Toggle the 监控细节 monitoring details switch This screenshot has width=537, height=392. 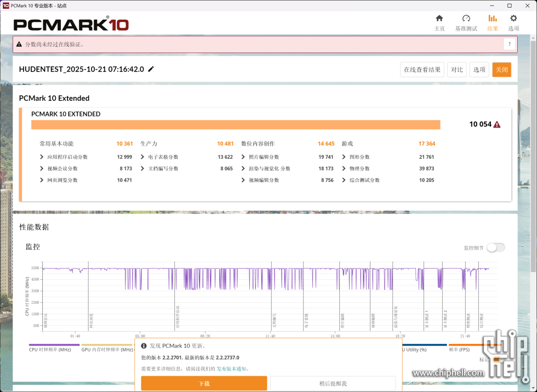495,247
